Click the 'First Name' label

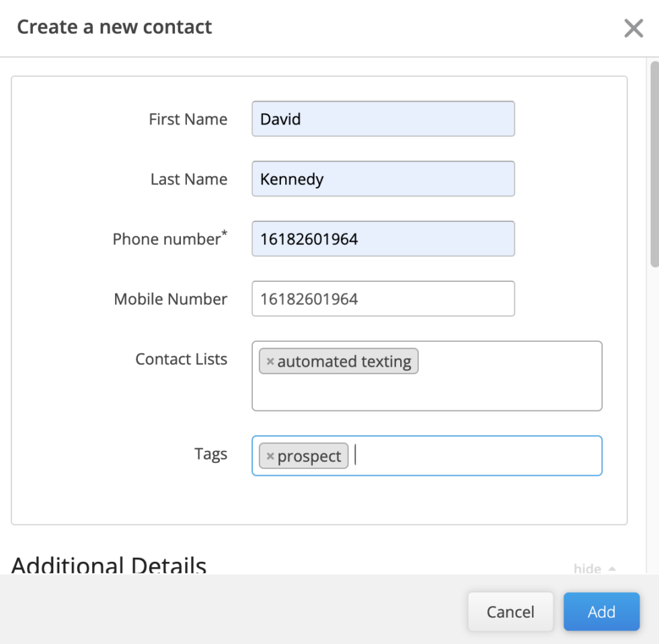tap(188, 118)
